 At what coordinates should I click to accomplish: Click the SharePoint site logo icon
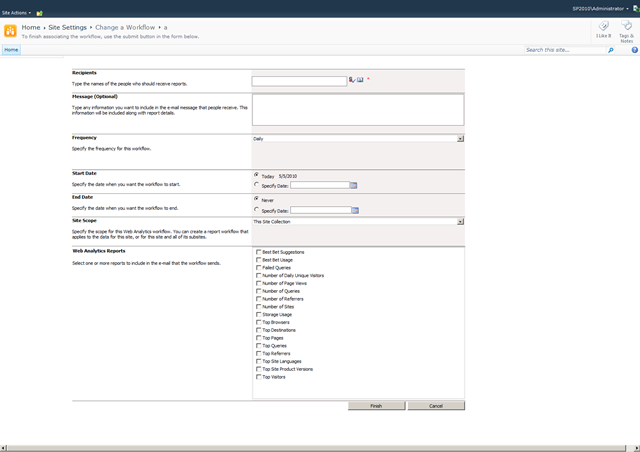pos(10,31)
